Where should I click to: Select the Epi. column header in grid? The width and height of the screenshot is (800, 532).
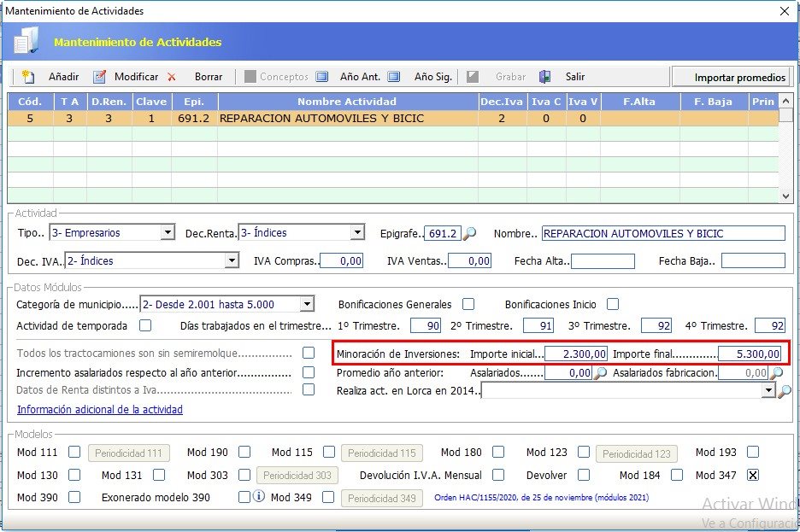(x=194, y=102)
